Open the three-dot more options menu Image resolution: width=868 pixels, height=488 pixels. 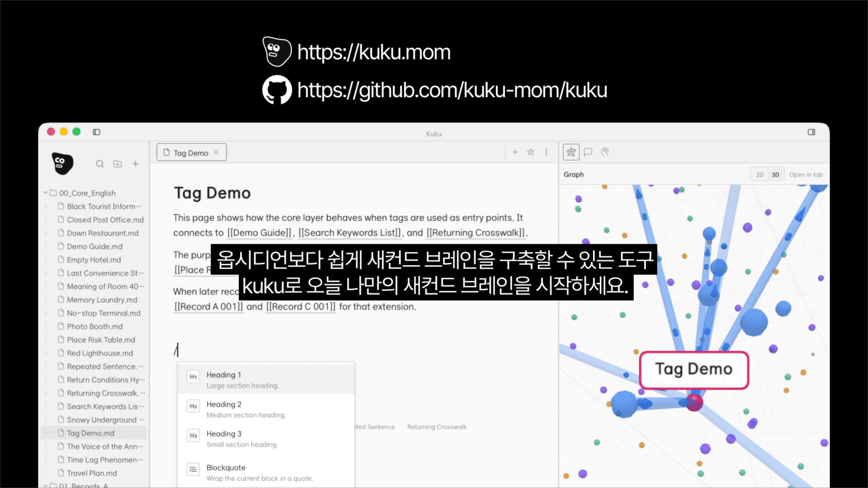coord(546,152)
